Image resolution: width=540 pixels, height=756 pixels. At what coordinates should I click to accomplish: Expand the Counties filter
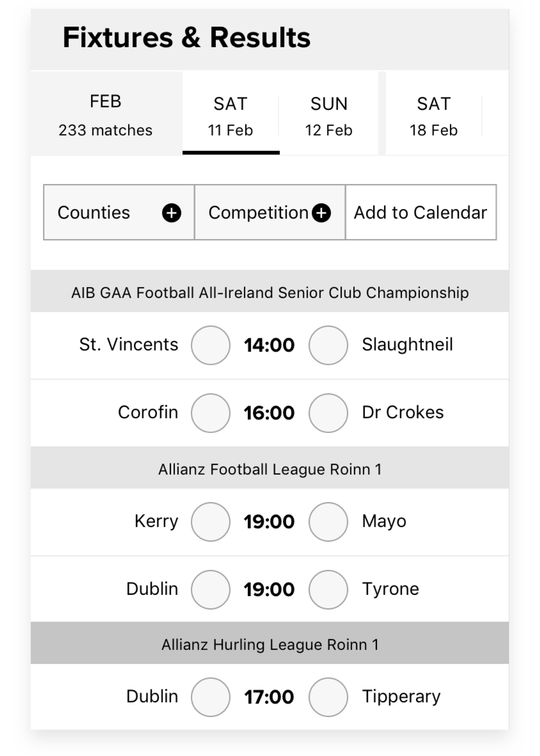(119, 212)
